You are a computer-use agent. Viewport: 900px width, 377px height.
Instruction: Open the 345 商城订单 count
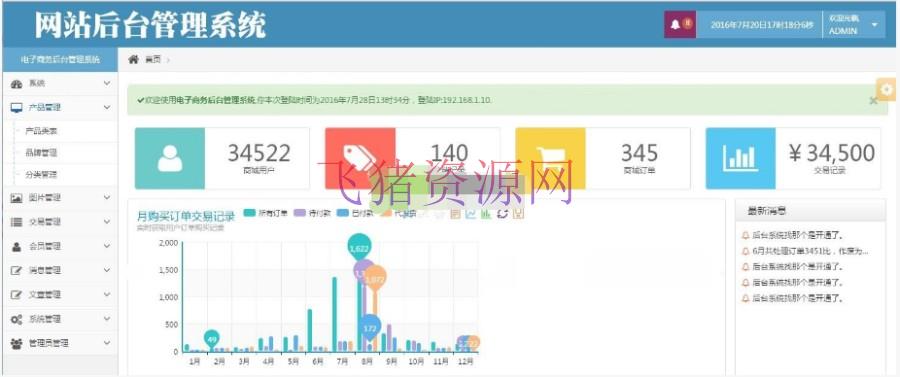(639, 153)
